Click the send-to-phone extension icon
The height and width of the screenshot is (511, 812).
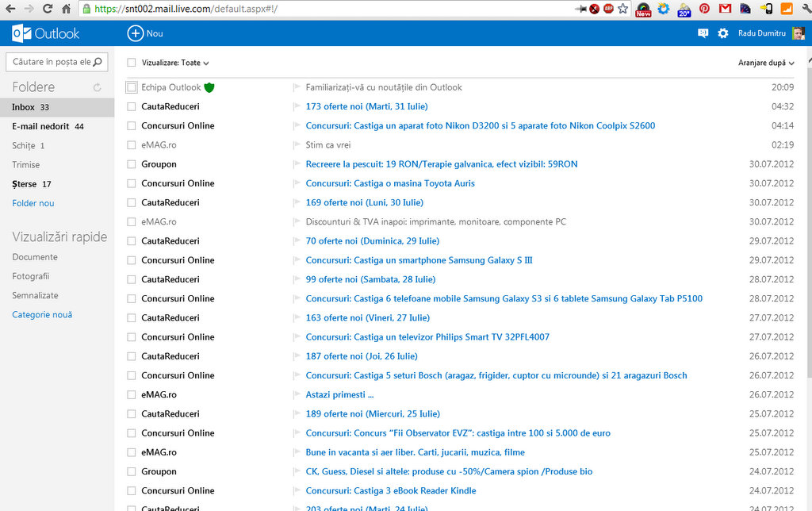(x=767, y=8)
